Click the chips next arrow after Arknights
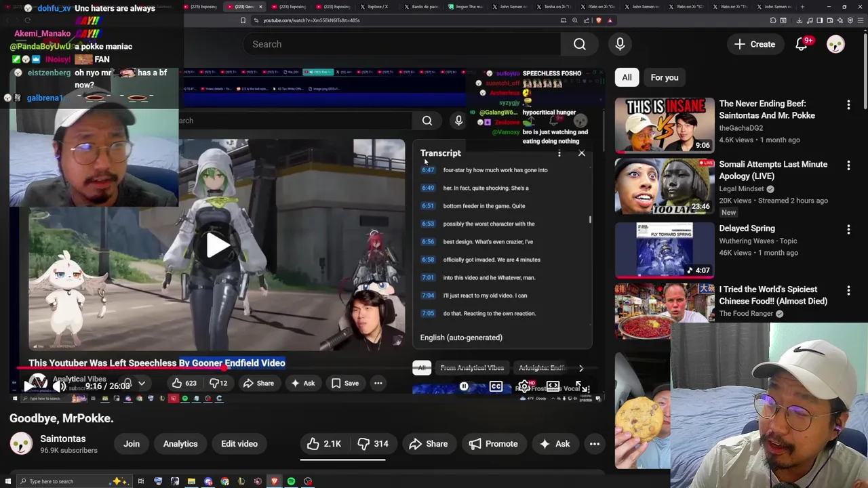Screen dimensions: 868x488 tap(580, 368)
